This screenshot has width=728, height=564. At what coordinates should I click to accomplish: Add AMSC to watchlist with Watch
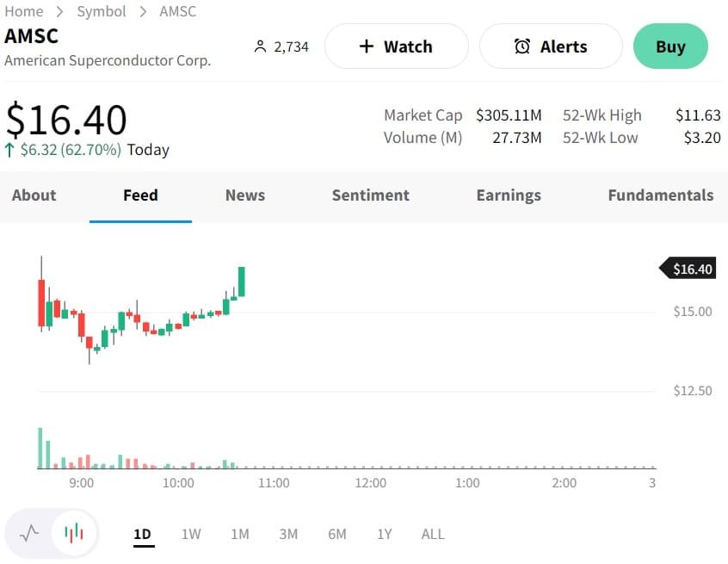[x=396, y=46]
